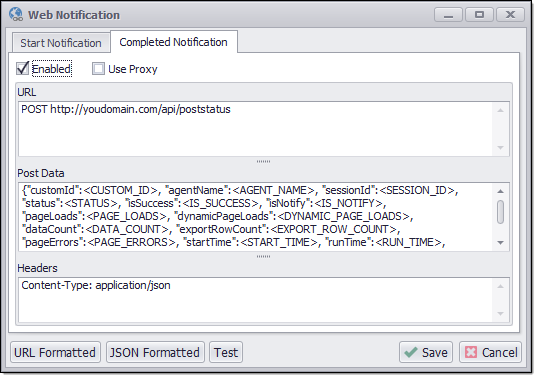Click the 'Post Data' label
This screenshot has height=378, width=537.
point(41,173)
